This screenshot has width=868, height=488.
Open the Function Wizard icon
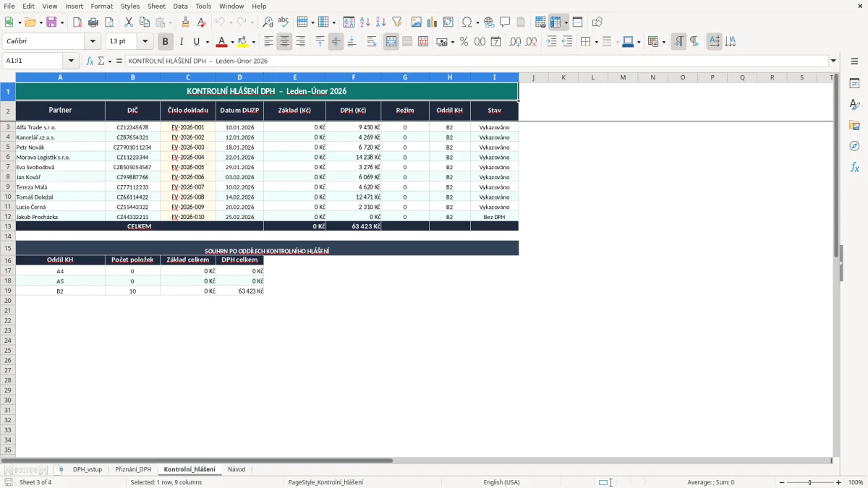coord(90,61)
